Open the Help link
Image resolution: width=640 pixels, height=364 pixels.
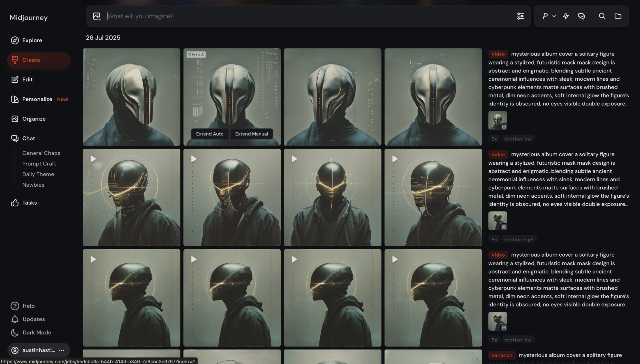pos(28,306)
